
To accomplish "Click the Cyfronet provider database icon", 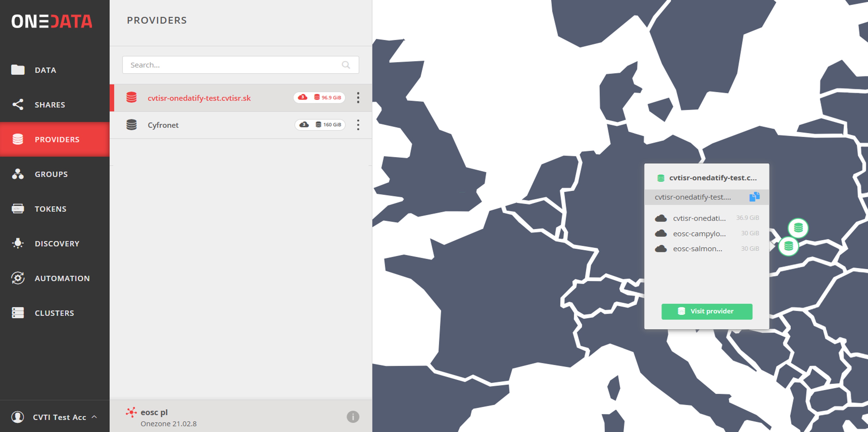I will [x=131, y=125].
